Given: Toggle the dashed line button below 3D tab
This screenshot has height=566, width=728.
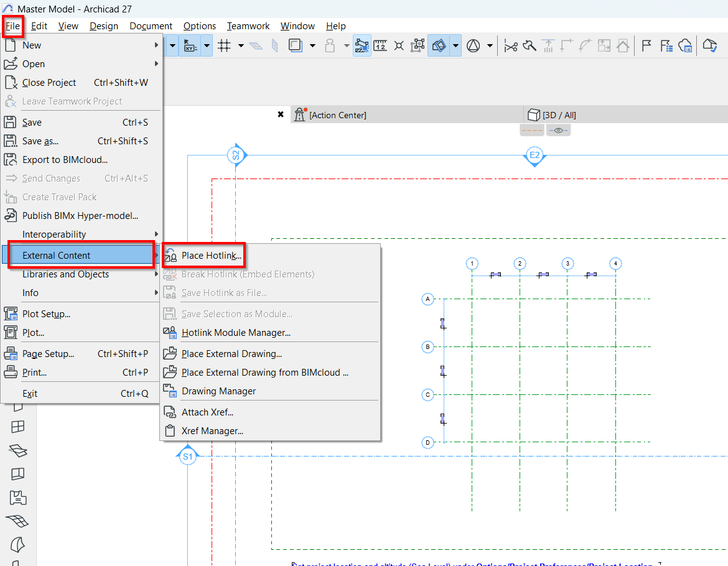Looking at the screenshot, I should tap(532, 131).
